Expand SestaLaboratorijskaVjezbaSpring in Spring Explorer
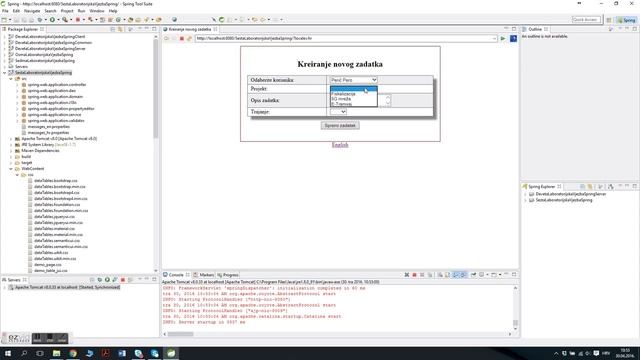This screenshot has height=360, width=640. click(525, 200)
